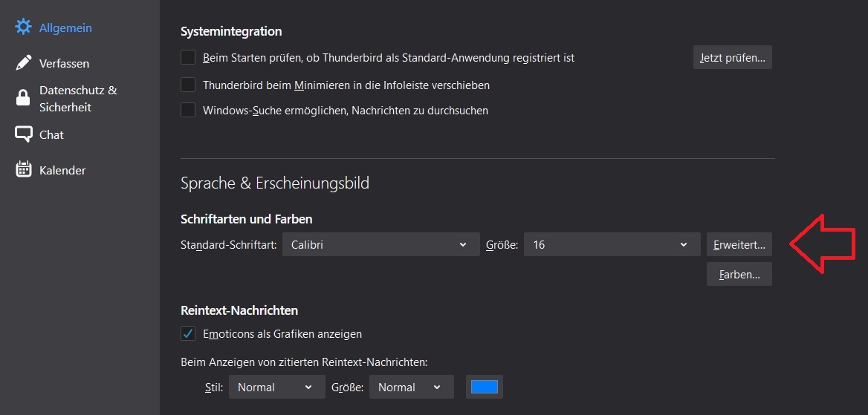Open the Farben button
The width and height of the screenshot is (868, 415).
pos(739,274)
